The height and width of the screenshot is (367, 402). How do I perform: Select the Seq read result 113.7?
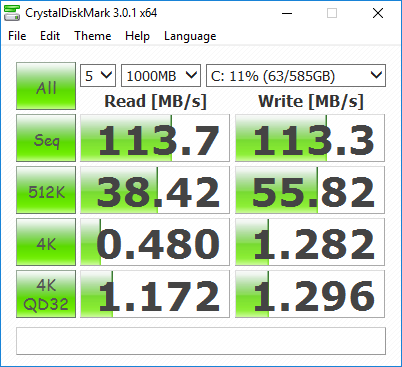(x=155, y=138)
